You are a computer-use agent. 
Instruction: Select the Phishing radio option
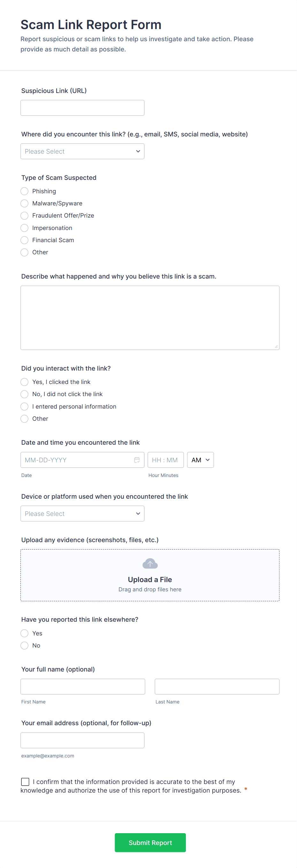pyautogui.click(x=24, y=191)
